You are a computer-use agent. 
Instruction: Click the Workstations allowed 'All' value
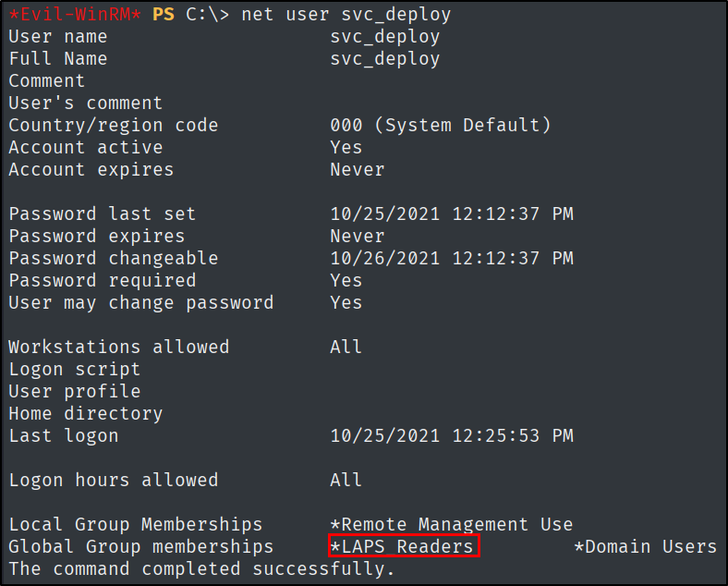click(346, 347)
